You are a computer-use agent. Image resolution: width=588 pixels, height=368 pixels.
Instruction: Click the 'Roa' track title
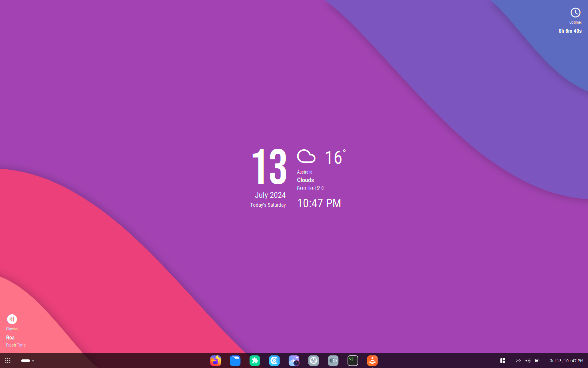tap(10, 338)
